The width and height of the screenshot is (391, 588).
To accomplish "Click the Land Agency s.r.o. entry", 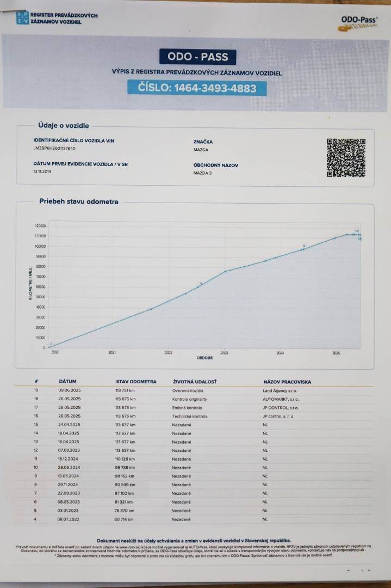I will (280, 391).
